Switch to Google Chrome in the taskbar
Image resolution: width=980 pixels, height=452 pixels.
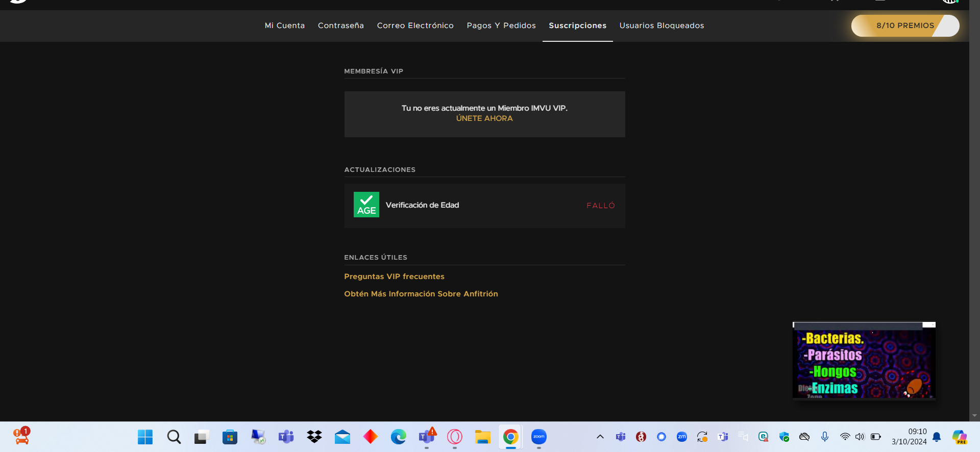pyautogui.click(x=511, y=437)
